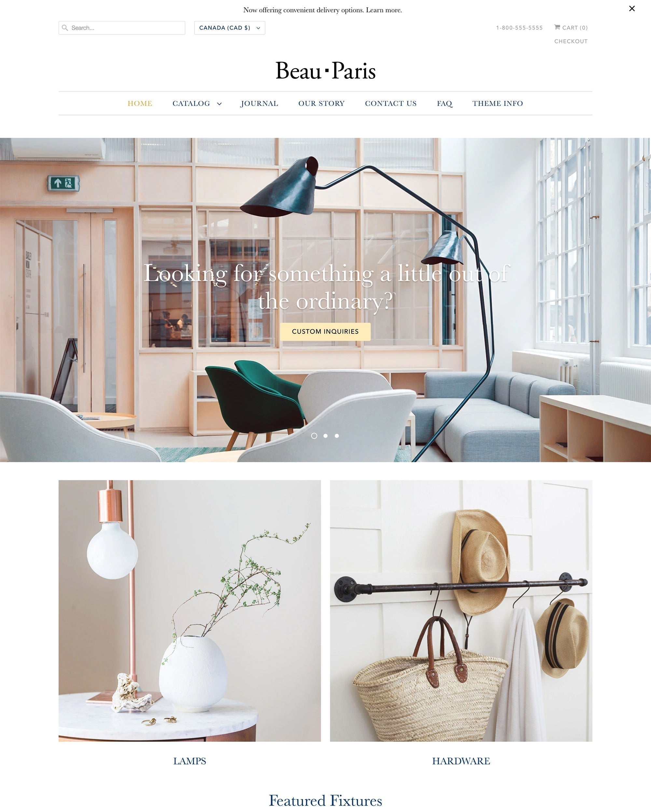Navigate to second slideshow dot indicator

[325, 436]
